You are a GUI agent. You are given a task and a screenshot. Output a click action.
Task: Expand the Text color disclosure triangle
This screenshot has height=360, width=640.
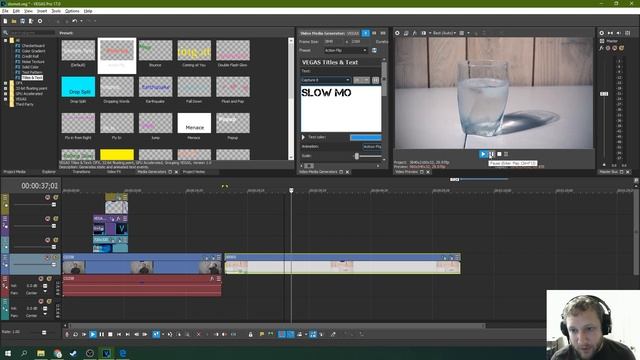(x=303, y=137)
